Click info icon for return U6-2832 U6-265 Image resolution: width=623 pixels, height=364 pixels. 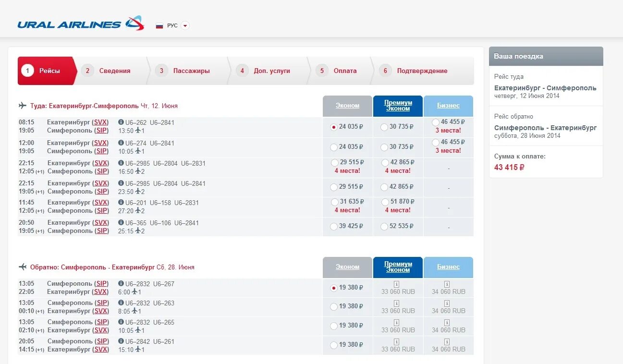click(121, 322)
